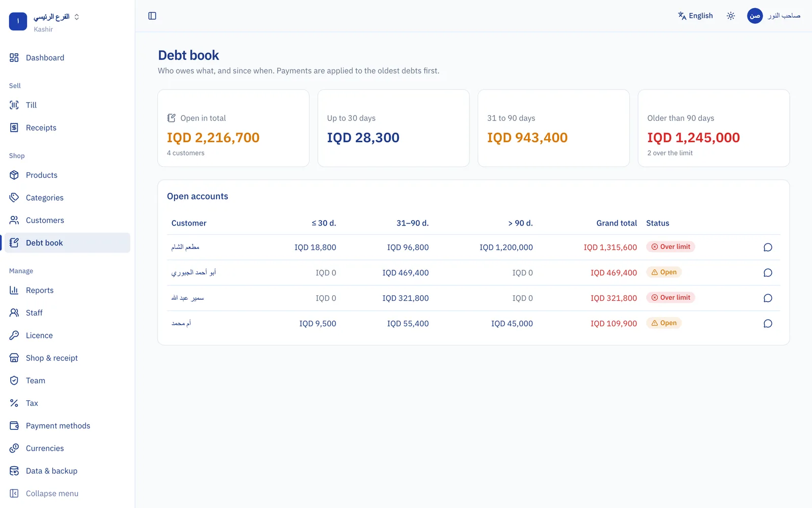Viewport: 812px width, 508px height.
Task: Click the Staff person icon
Action: pos(14,312)
